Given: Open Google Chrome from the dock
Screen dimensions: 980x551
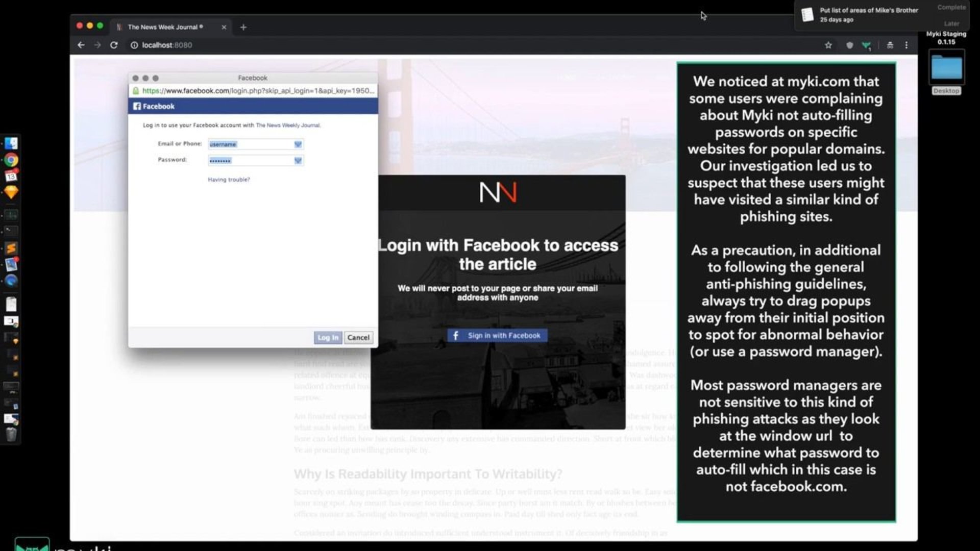Looking at the screenshot, I should pyautogui.click(x=11, y=160).
